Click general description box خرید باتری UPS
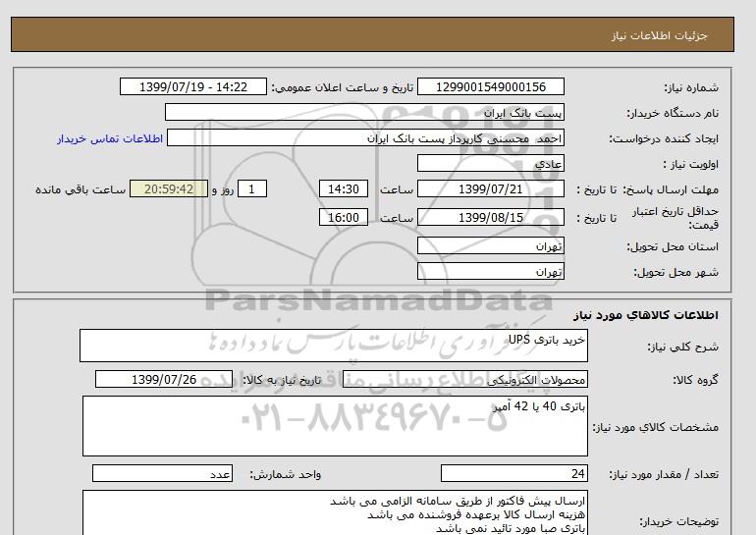The height and width of the screenshot is (535, 756). (x=334, y=346)
